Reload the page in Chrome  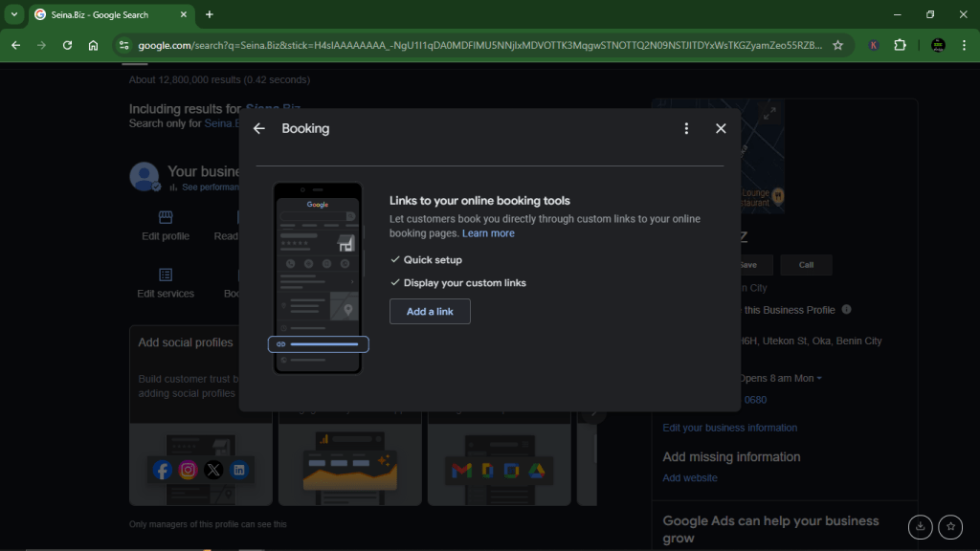coord(67,45)
